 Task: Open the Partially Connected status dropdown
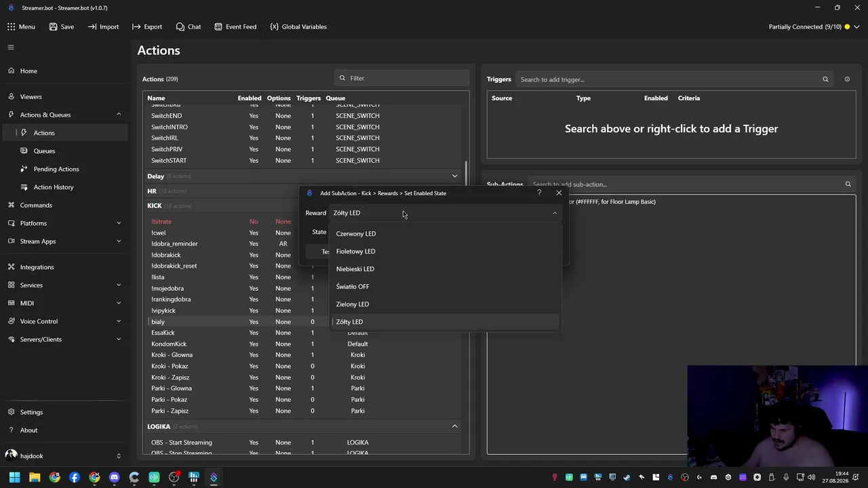[x=814, y=26]
